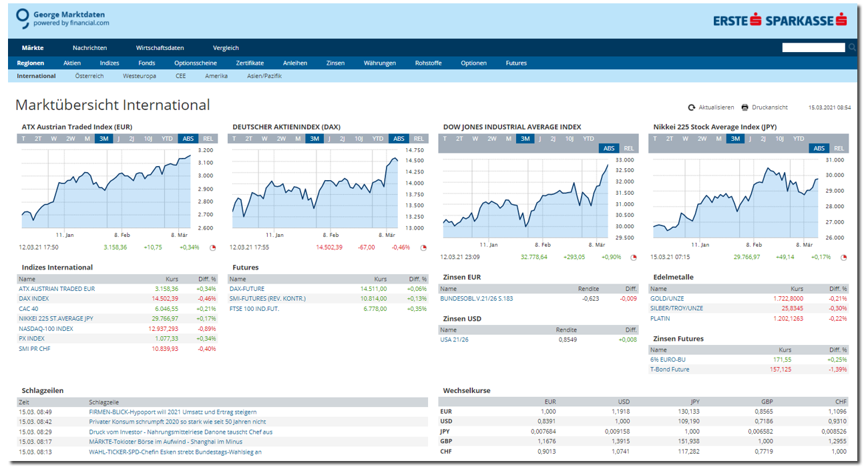The width and height of the screenshot is (868, 467).
Task: Open the T-Bond Future link
Action: point(670,370)
